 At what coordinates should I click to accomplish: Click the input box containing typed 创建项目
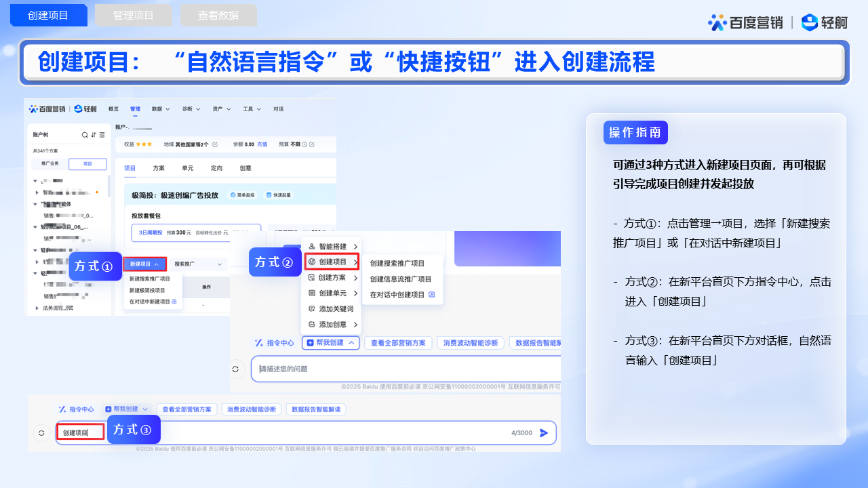click(x=306, y=432)
